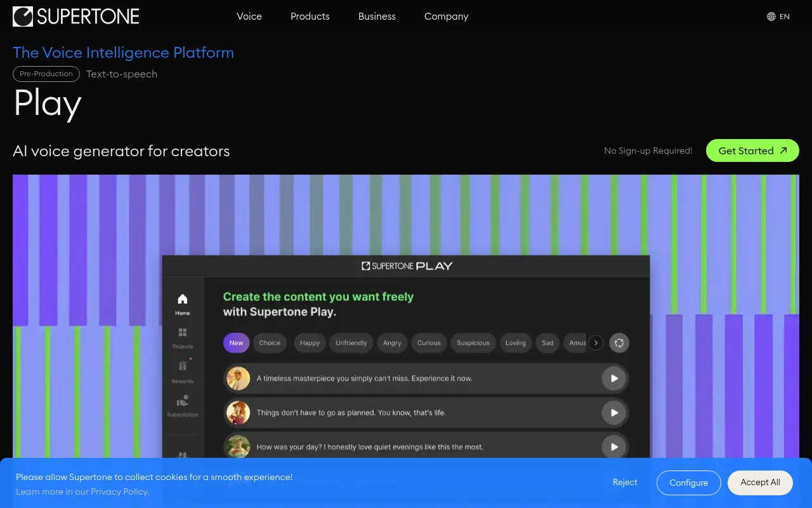Open the Privacy Policy link
The height and width of the screenshot is (508, 812).
click(119, 491)
